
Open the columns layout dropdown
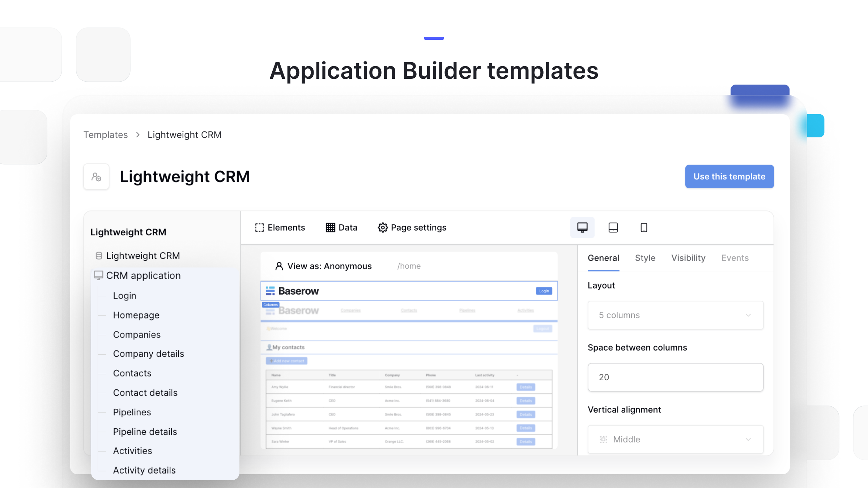(675, 315)
